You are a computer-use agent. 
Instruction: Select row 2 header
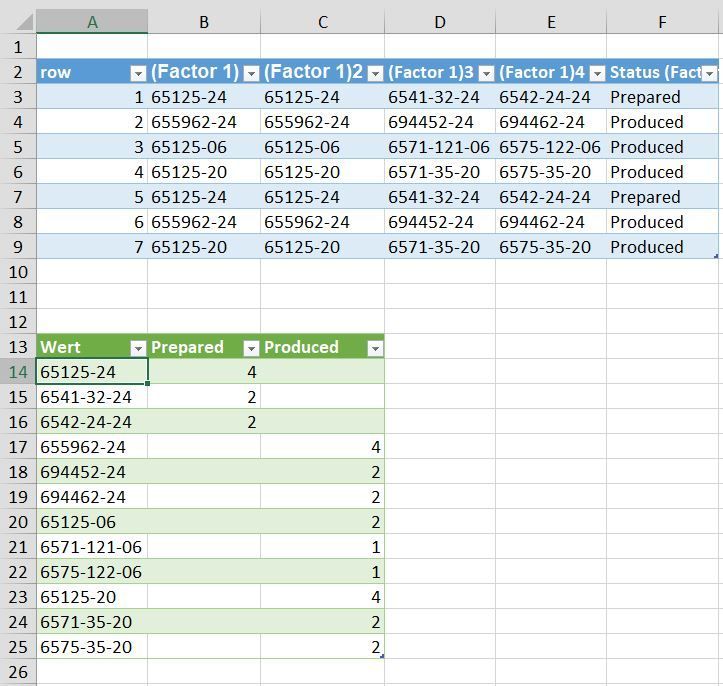18,72
